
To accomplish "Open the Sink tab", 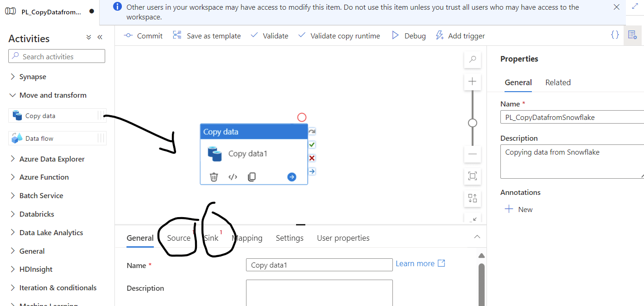I will click(211, 238).
